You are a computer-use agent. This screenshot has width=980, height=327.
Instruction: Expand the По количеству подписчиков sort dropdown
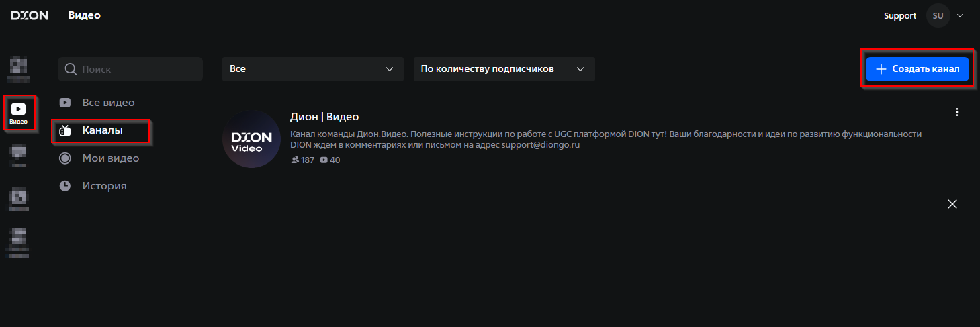(x=504, y=69)
